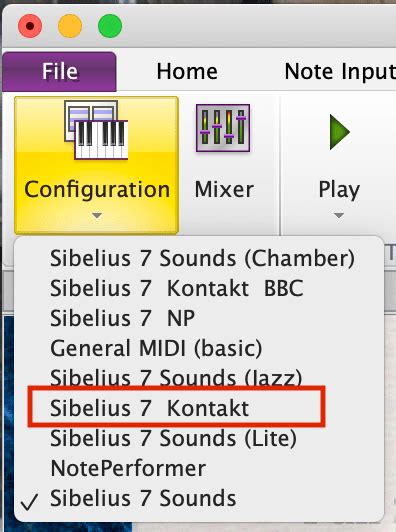Expand the Configuration dropdown arrow

97,215
